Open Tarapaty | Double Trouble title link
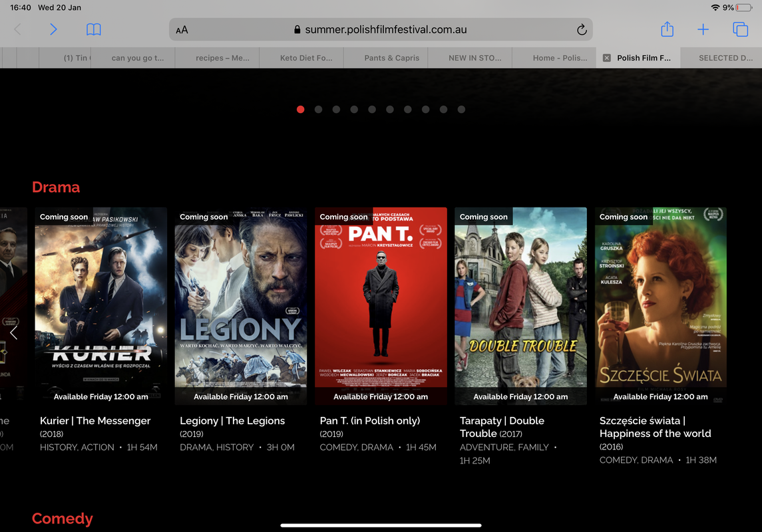This screenshot has width=762, height=532. pyautogui.click(x=502, y=427)
